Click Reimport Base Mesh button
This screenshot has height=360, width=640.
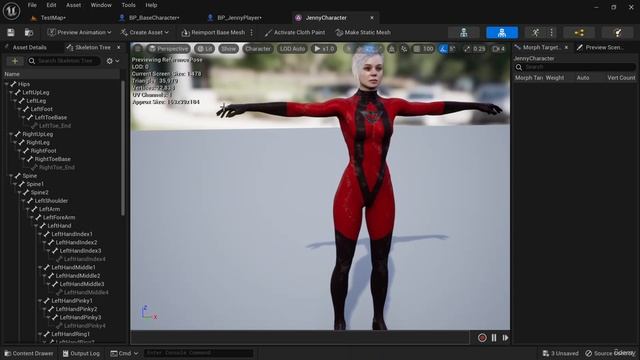coord(213,33)
